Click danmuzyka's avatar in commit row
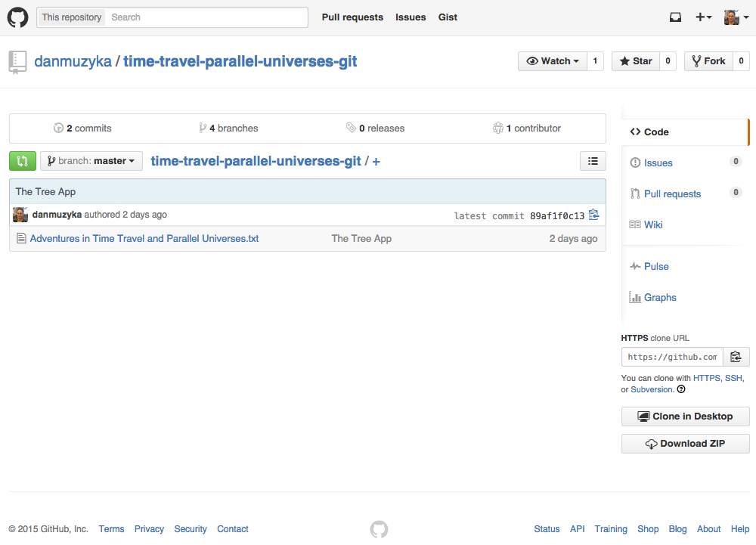 (x=20, y=215)
